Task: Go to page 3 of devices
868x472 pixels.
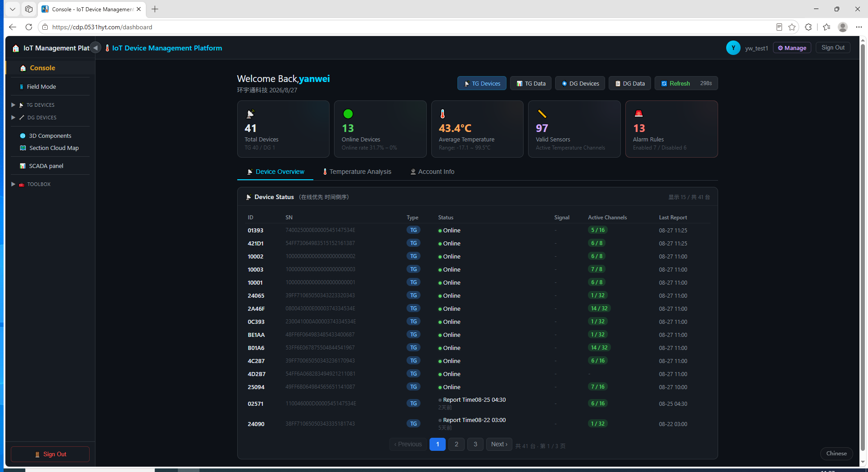Action: tap(475, 444)
